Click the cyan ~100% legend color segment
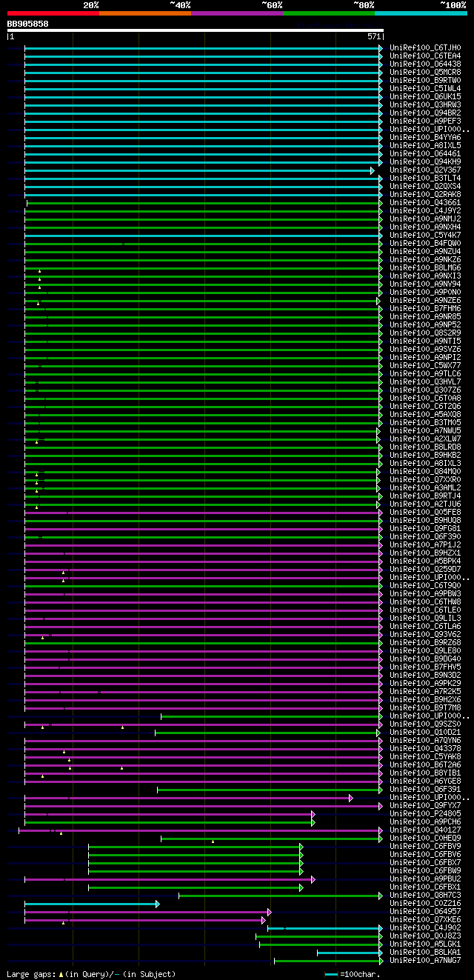The width and height of the screenshot is (474, 980). coord(421,13)
